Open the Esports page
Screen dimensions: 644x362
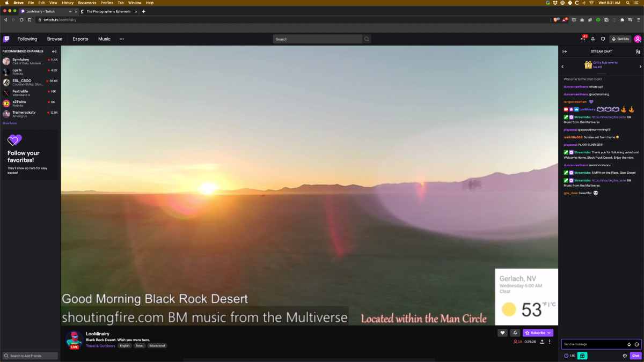click(x=80, y=39)
